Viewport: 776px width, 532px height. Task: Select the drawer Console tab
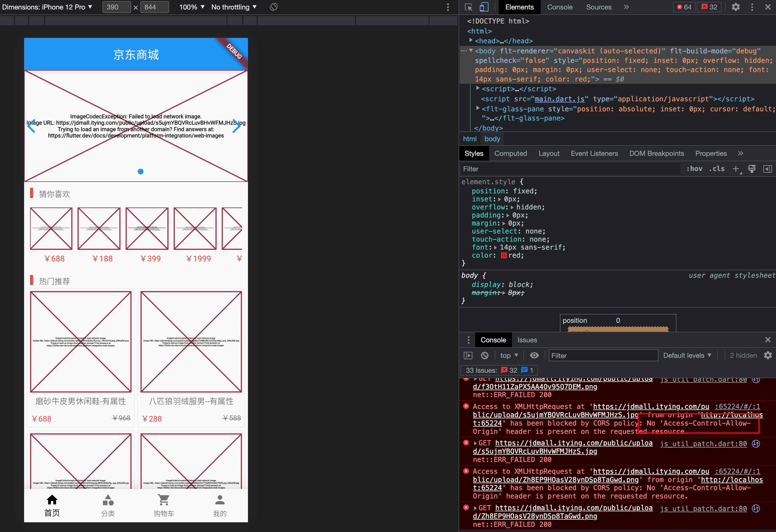click(493, 340)
